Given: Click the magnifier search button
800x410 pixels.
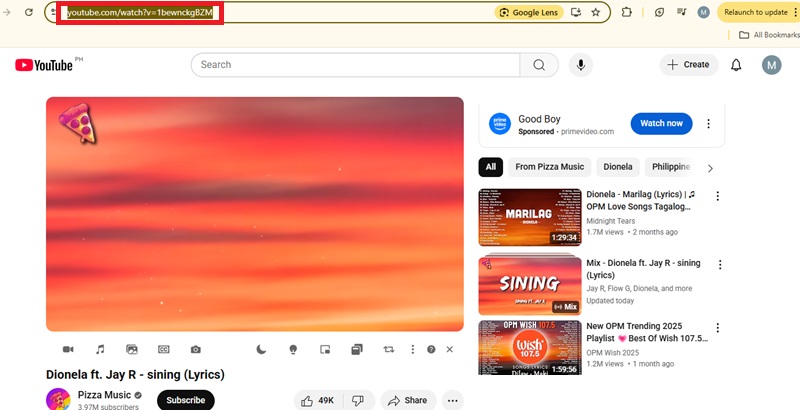Looking at the screenshot, I should (x=539, y=65).
